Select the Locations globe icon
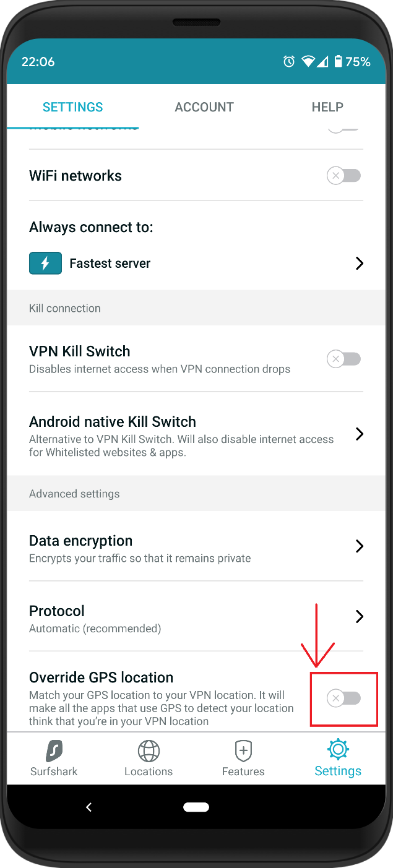The height and width of the screenshot is (868, 393). [x=148, y=750]
